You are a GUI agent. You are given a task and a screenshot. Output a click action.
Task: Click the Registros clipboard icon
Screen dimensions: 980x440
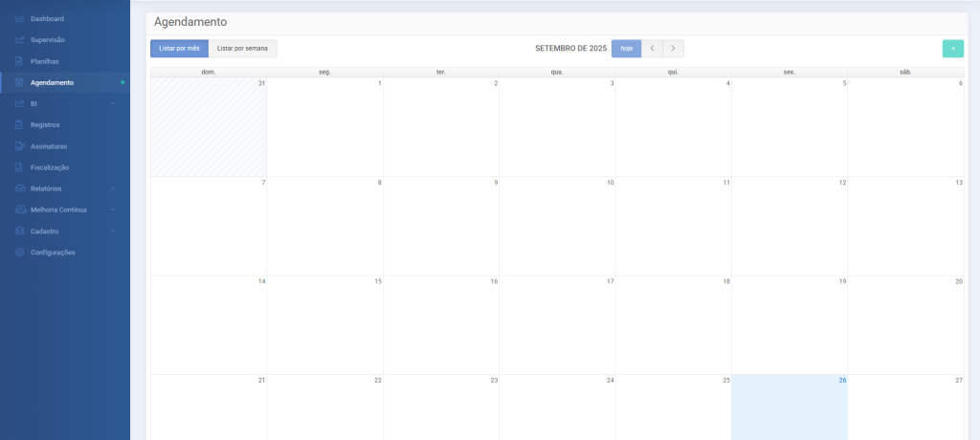tap(20, 125)
